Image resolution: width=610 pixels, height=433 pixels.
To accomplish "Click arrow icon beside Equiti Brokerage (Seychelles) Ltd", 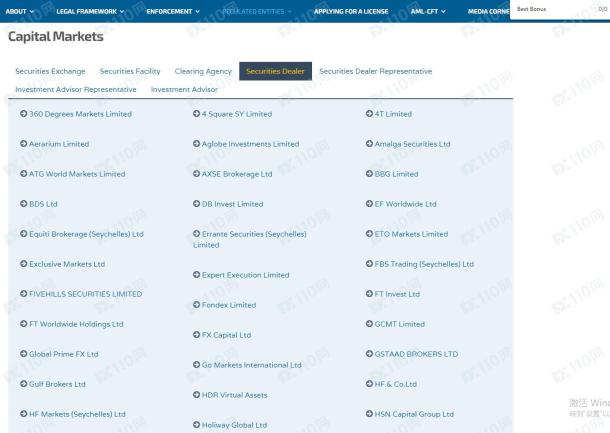I will (x=24, y=233).
